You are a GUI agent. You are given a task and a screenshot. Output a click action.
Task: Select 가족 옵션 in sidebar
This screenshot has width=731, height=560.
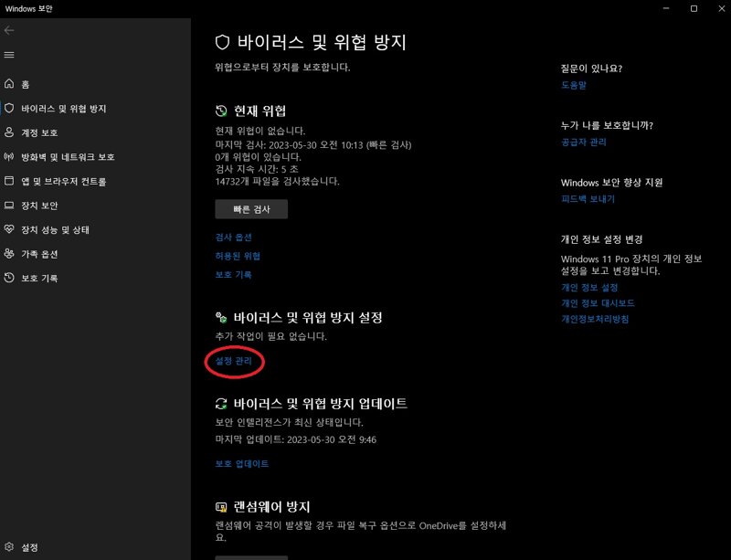tap(39, 254)
